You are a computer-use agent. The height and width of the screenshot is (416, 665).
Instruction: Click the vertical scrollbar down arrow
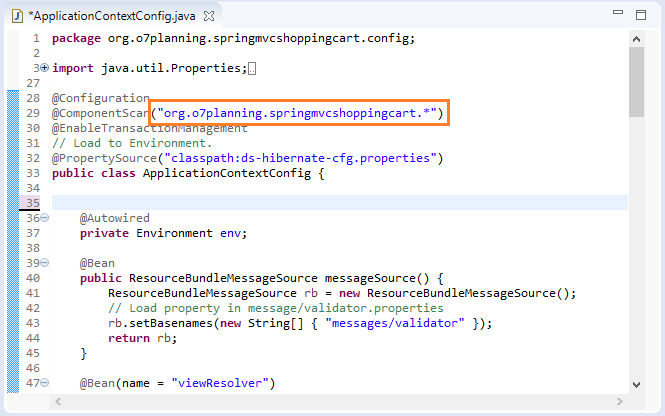tap(636, 385)
